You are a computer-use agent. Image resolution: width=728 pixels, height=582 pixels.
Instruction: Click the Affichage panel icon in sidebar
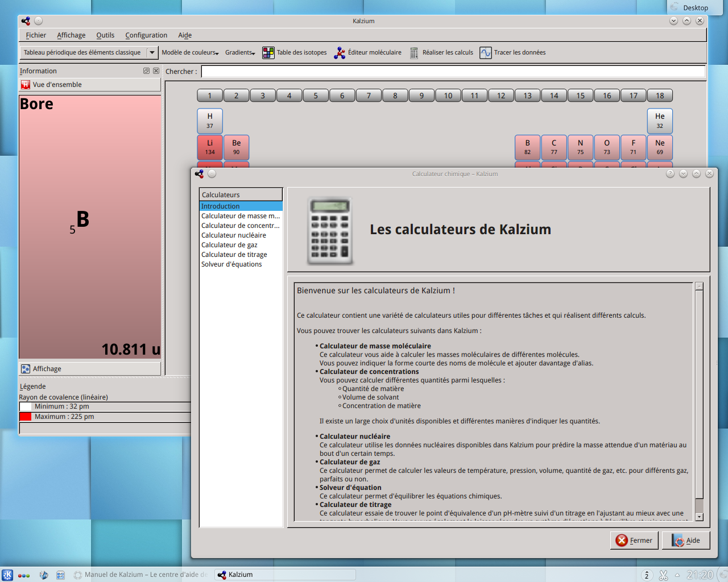click(x=26, y=369)
